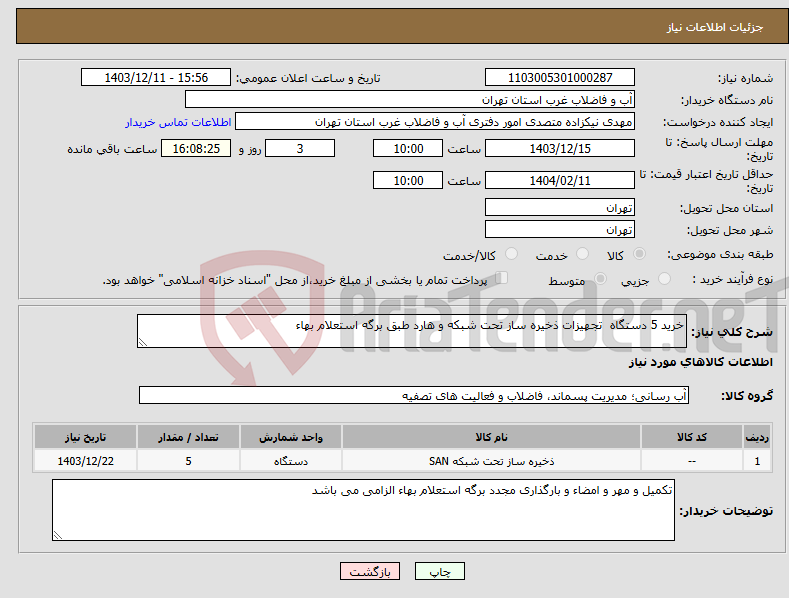789x598 pixels.
Task: Click the ذخیره ساز تحت شبکه SAN cell
Action: tap(491, 461)
